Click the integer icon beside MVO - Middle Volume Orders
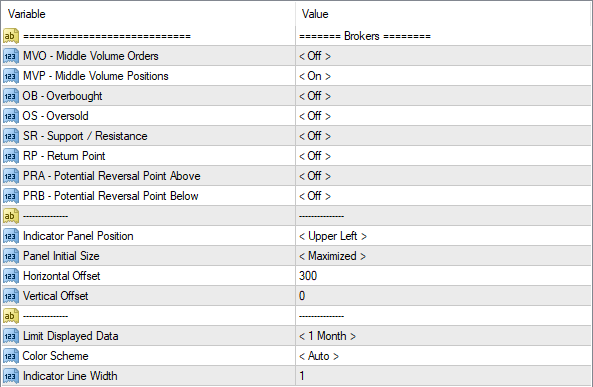Screen dimensions: 593x387 11,56
